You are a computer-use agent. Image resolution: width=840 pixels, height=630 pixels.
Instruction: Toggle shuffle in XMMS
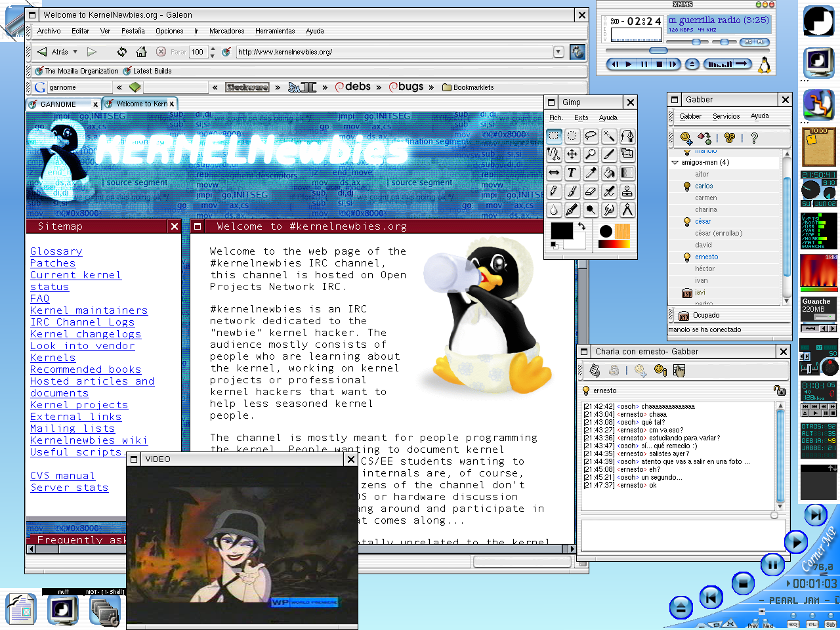click(x=720, y=64)
